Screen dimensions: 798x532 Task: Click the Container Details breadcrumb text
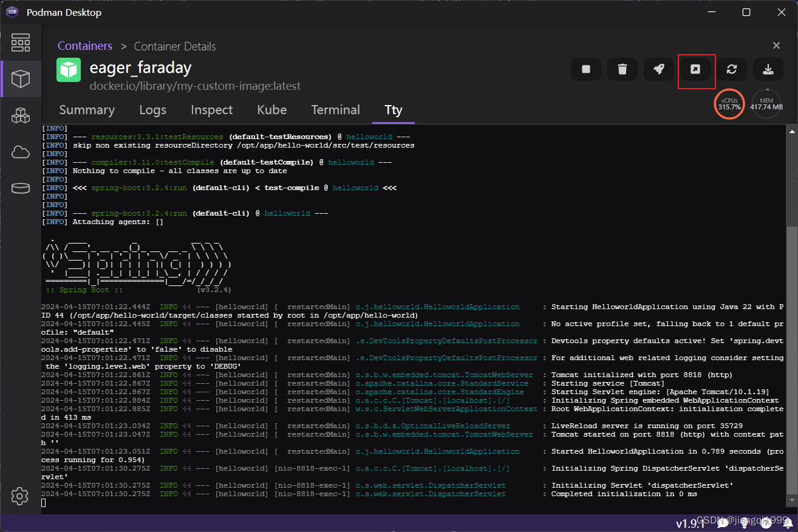[x=175, y=46]
